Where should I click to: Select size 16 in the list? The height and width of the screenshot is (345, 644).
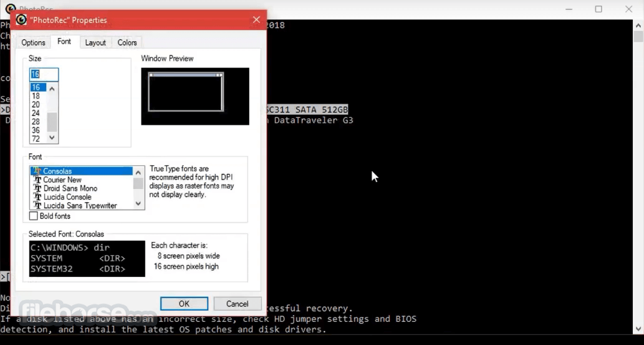click(38, 87)
